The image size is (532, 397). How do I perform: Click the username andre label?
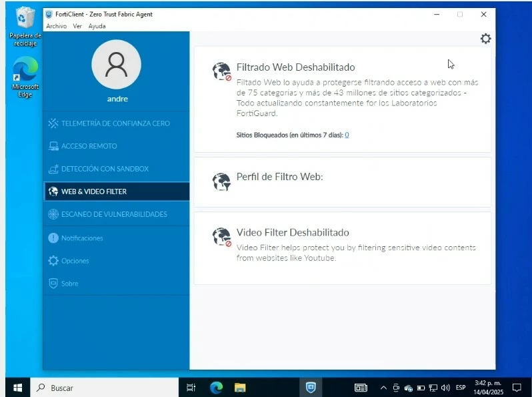(117, 99)
